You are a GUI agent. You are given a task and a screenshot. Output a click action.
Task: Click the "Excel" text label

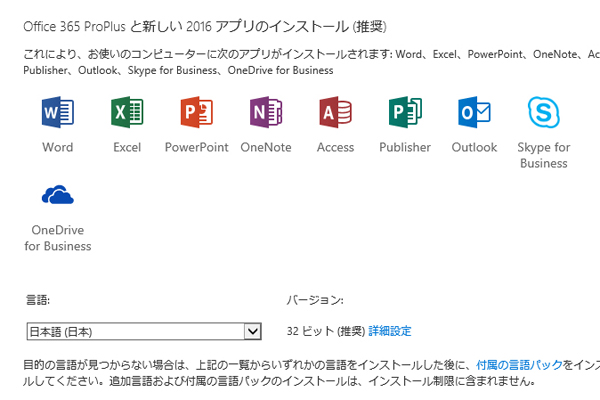127,147
